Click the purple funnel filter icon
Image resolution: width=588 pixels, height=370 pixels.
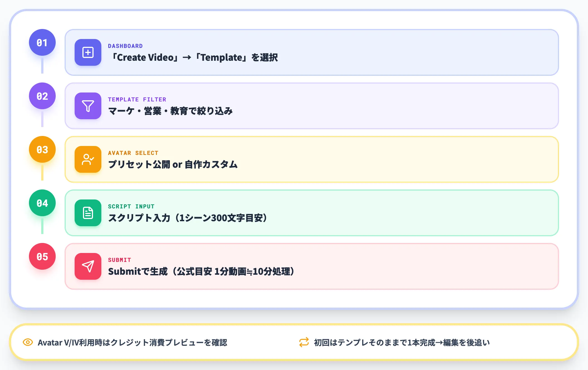coord(88,106)
